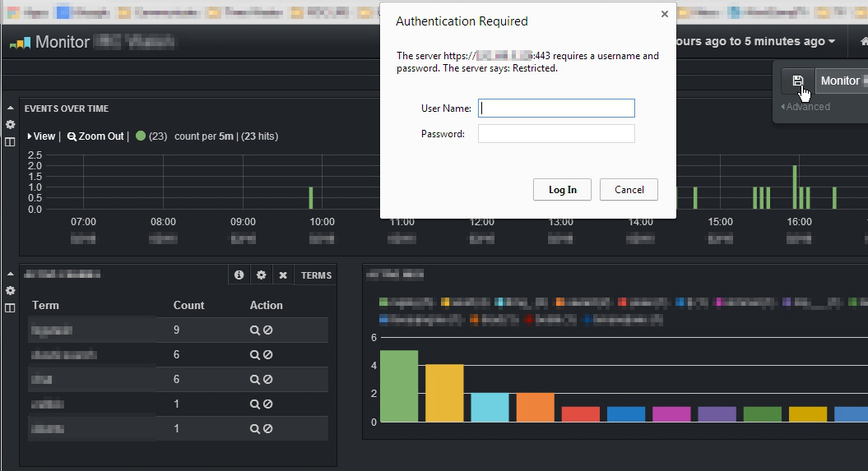Viewport: 868px width, 471px height.
Task: Click exclude icon in last table row
Action: click(x=268, y=428)
